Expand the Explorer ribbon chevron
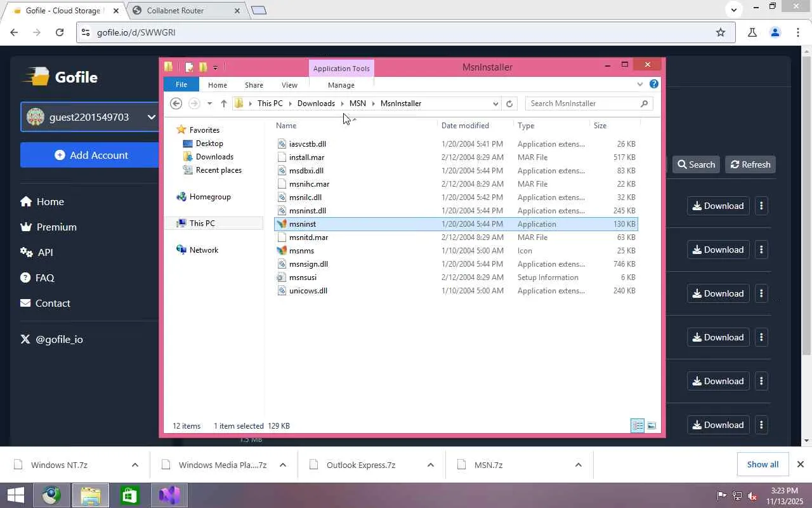Screen dimensions: 812x508 (x=640, y=84)
